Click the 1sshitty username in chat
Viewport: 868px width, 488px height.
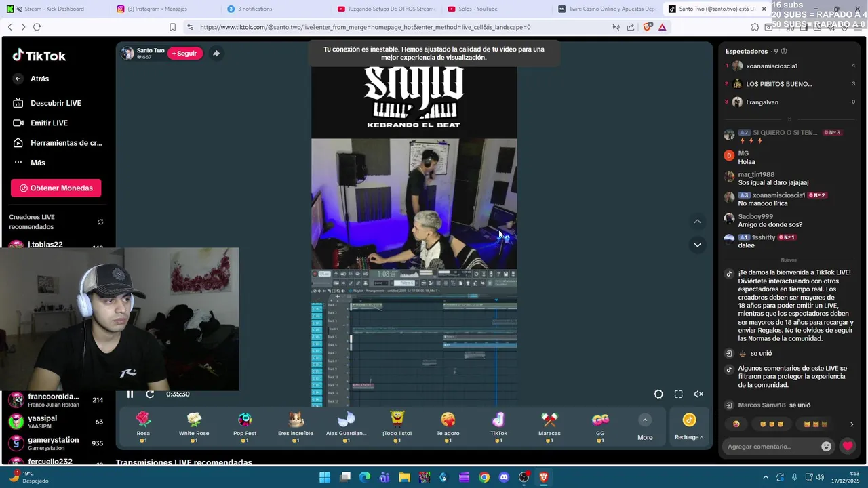[764, 237]
